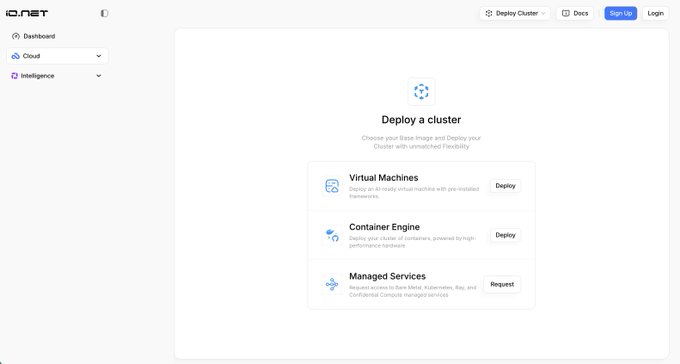Open the Dashboard page
Screen dimensions: 680x364
coord(57,36)
